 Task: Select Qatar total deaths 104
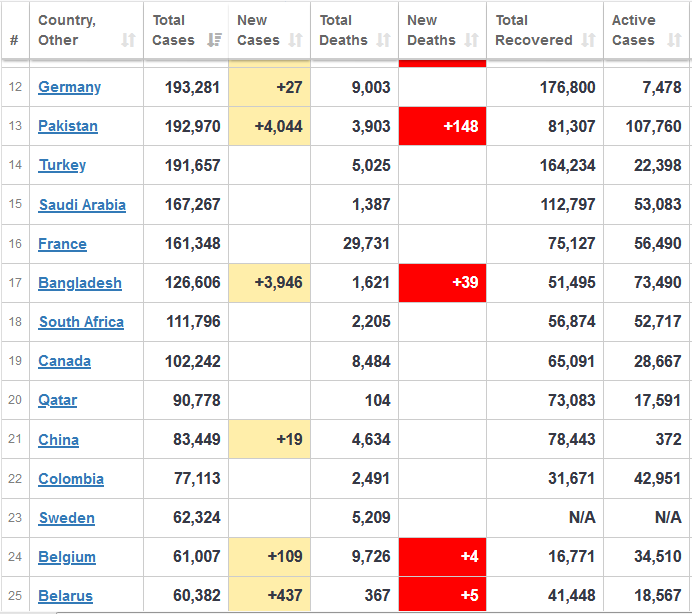pos(378,400)
